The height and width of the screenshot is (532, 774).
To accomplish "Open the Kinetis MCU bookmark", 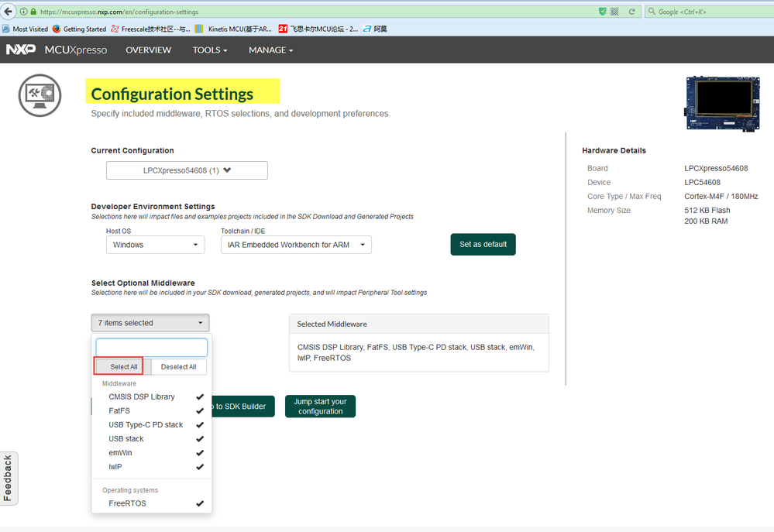I will (x=233, y=29).
